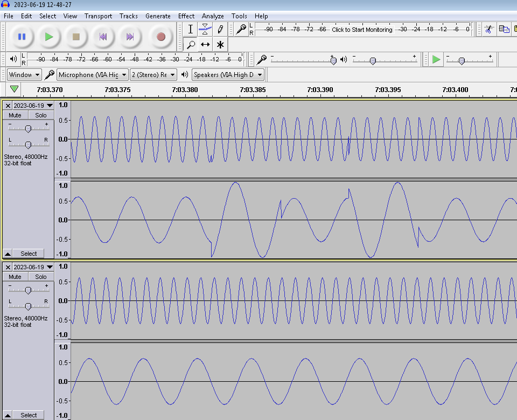Select the Selection tool
This screenshot has height=420, width=517.
click(x=191, y=29)
